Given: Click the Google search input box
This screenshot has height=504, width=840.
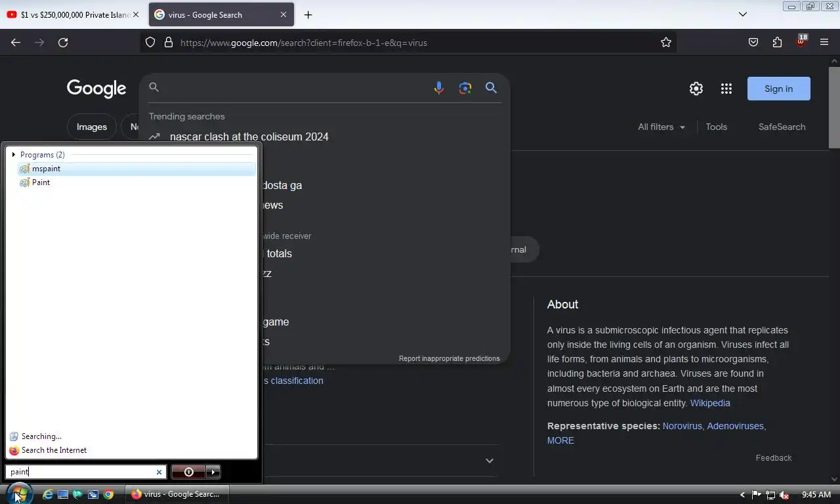Looking at the screenshot, I should [295, 88].
